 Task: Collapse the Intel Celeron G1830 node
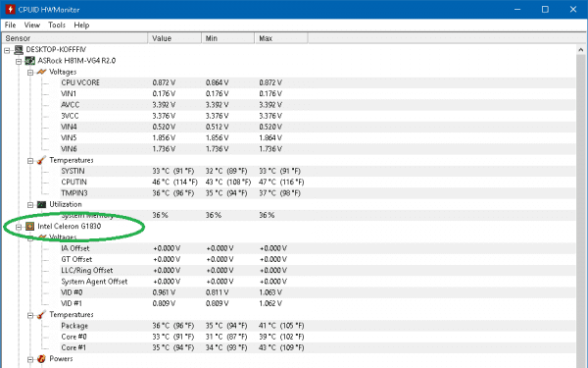pyautogui.click(x=19, y=227)
